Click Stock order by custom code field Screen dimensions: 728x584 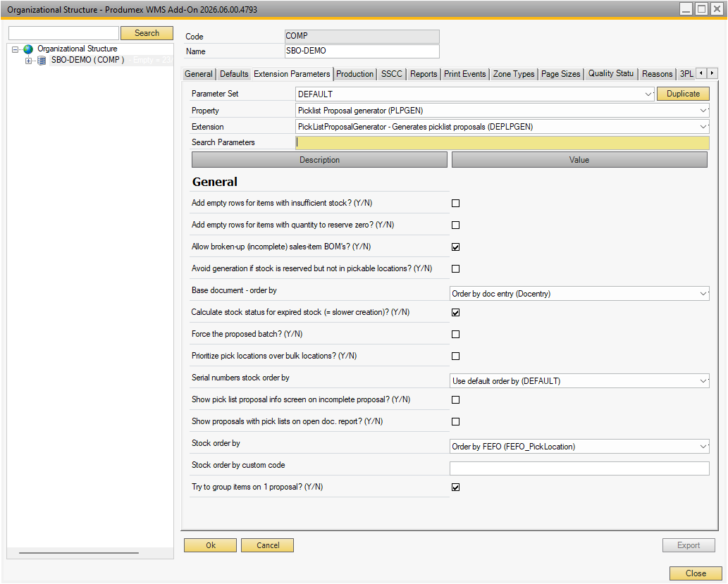tap(579, 468)
